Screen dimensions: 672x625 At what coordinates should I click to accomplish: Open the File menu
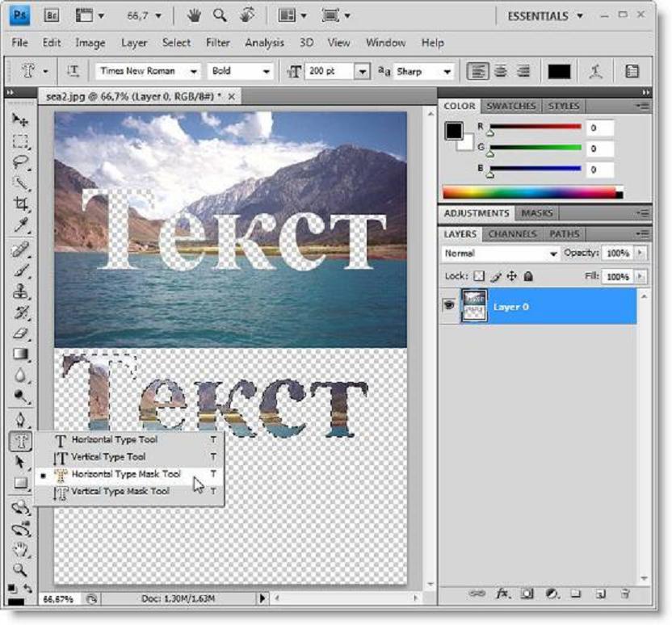pyautogui.click(x=19, y=43)
